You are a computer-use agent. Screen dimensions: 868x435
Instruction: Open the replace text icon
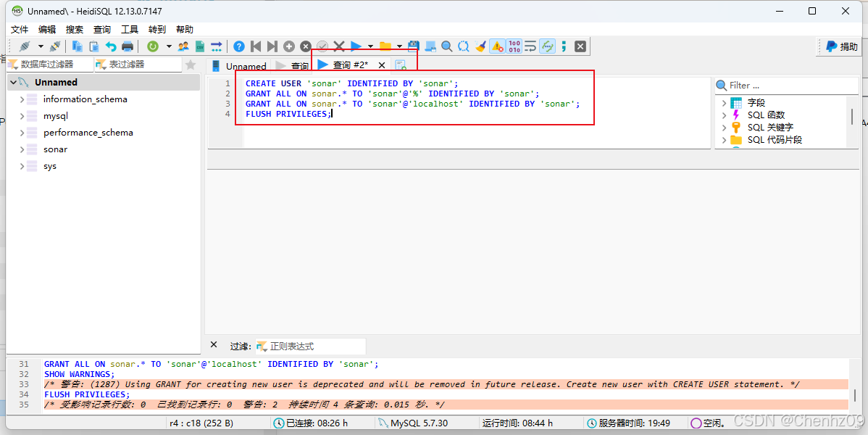click(x=463, y=46)
